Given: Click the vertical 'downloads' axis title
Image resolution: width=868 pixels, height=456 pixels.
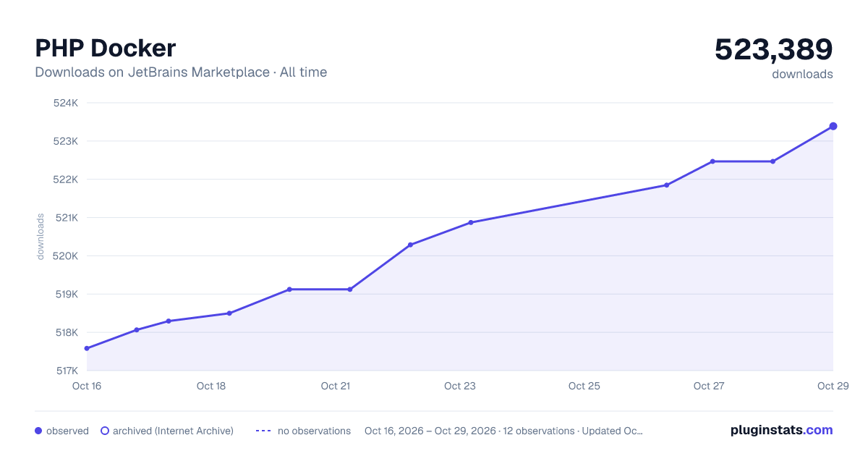Looking at the screenshot, I should click(41, 236).
